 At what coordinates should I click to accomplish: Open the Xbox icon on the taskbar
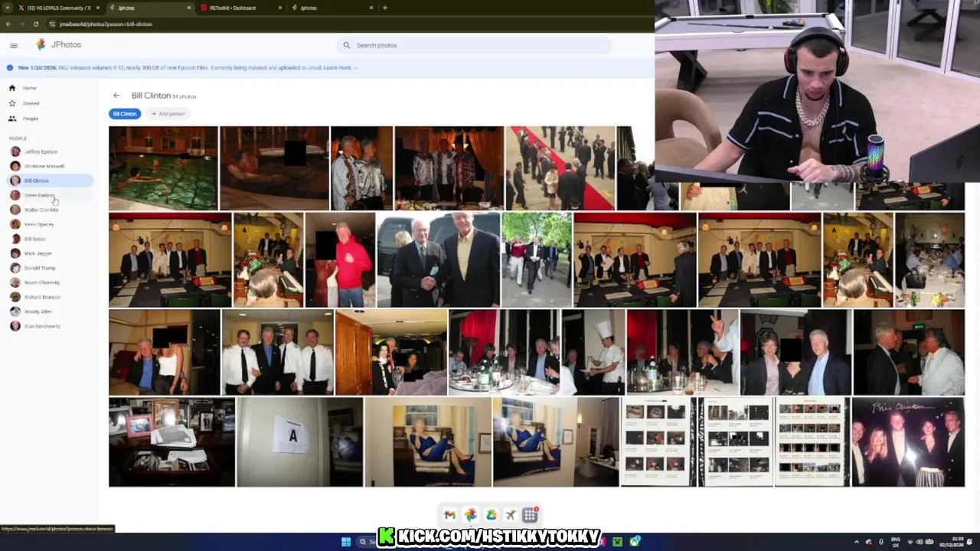tap(635, 542)
